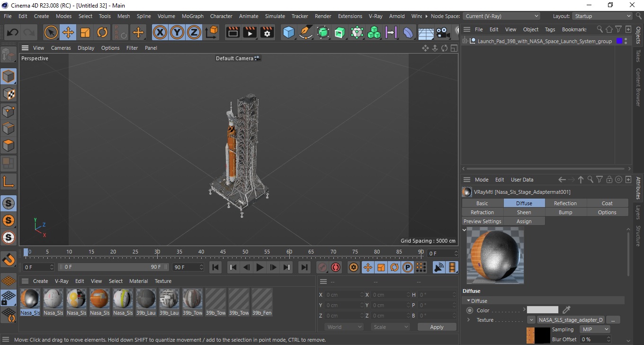The height and width of the screenshot is (345, 644).
Task: Click the texture browse ellipsis button
Action: coord(613,320)
